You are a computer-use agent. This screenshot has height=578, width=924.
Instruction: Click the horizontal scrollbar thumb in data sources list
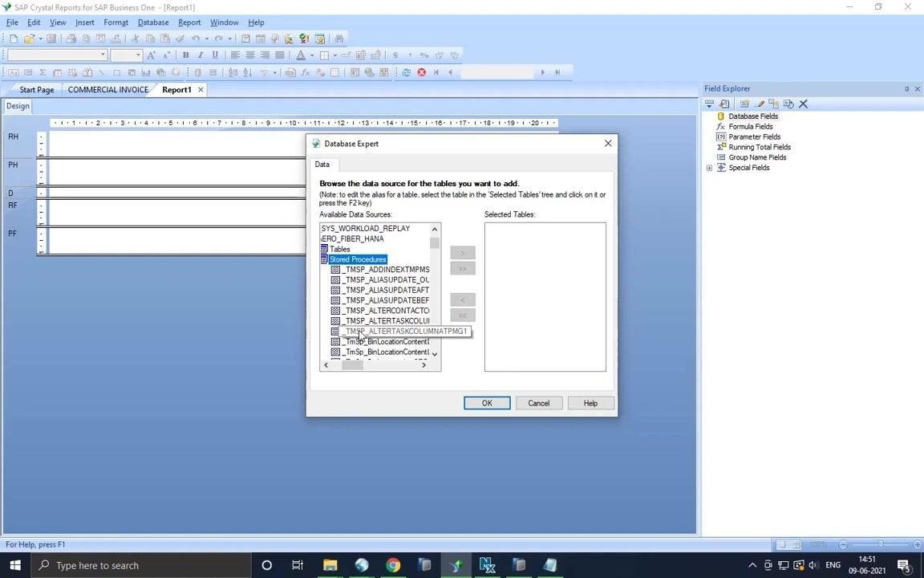tap(353, 365)
